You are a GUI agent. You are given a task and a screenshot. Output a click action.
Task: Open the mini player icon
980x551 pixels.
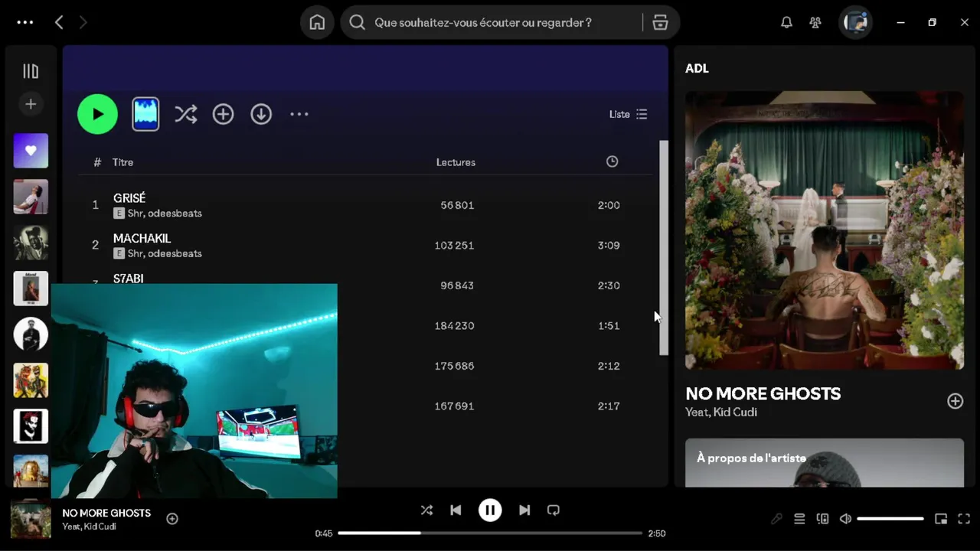[941, 519]
